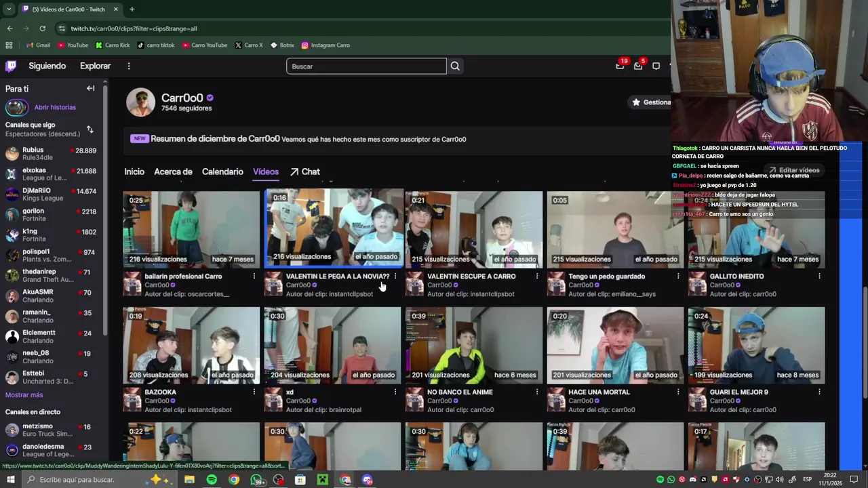This screenshot has width=868, height=488.
Task: Open Minecraft icon in the Windows taskbar
Action: pos(323,480)
